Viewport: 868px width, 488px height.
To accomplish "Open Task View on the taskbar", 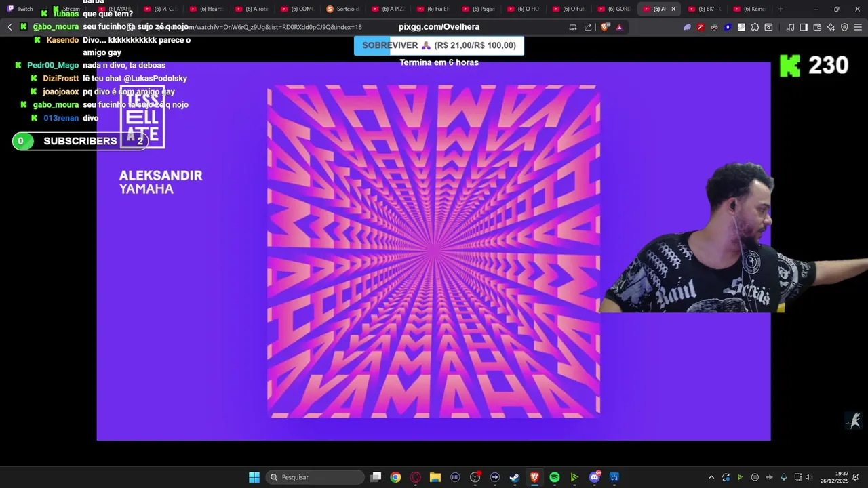I will tap(376, 477).
